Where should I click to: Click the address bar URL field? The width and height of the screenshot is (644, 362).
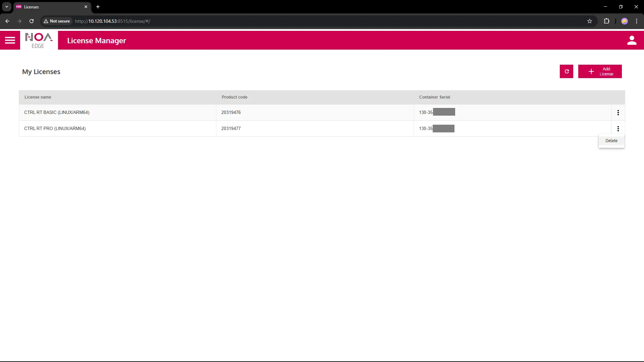point(302,21)
